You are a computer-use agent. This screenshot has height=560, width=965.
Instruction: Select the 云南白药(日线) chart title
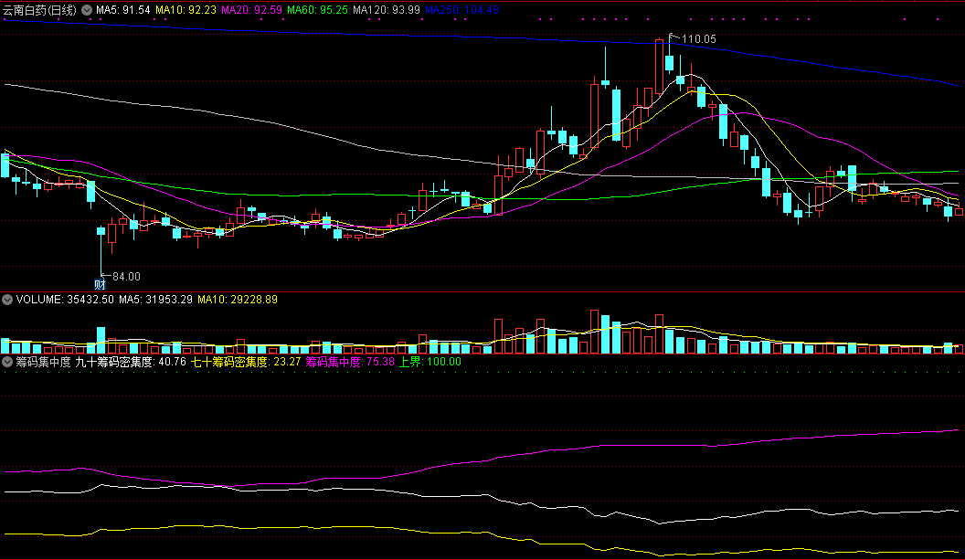pos(40,10)
